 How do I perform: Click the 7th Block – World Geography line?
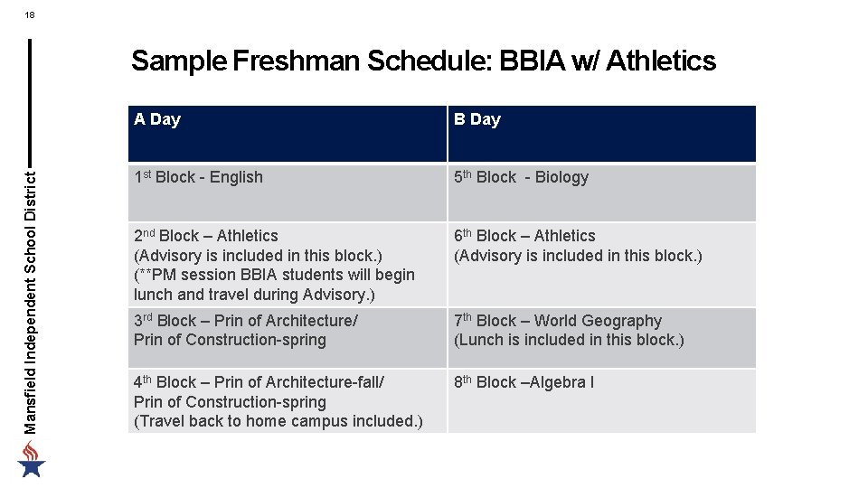click(x=558, y=321)
